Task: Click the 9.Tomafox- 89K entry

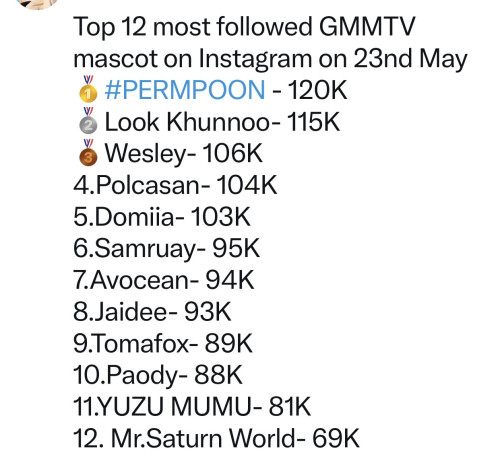Action: [163, 343]
